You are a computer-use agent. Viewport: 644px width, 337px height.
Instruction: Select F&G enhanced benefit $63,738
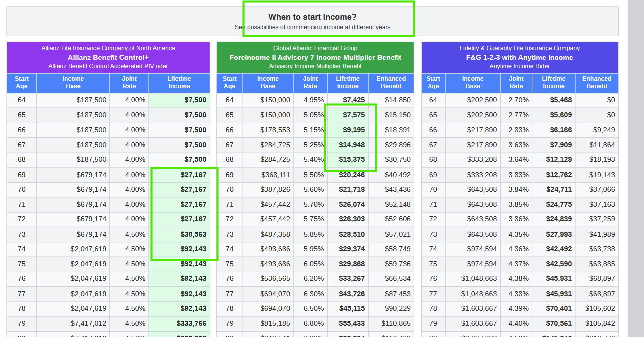coord(602,249)
